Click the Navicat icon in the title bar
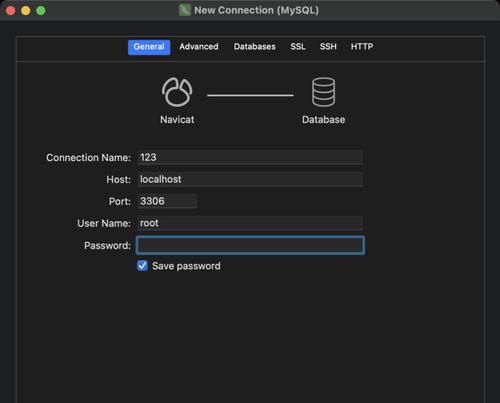This screenshot has height=403, width=500. coord(185,10)
